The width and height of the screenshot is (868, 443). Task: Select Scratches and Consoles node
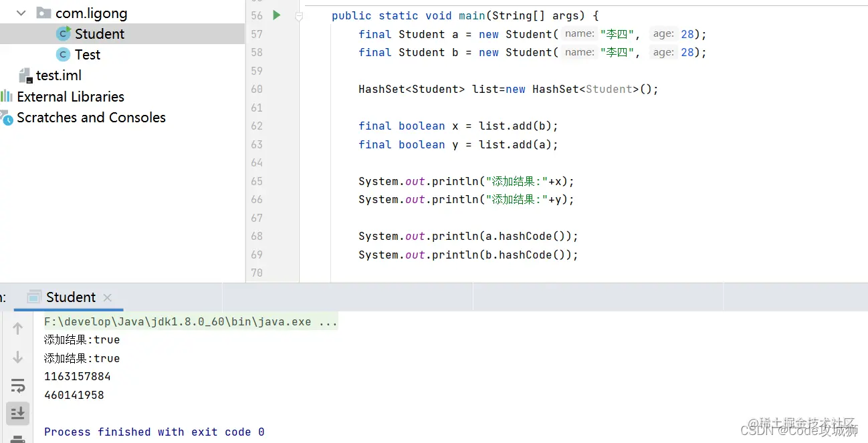(x=91, y=118)
